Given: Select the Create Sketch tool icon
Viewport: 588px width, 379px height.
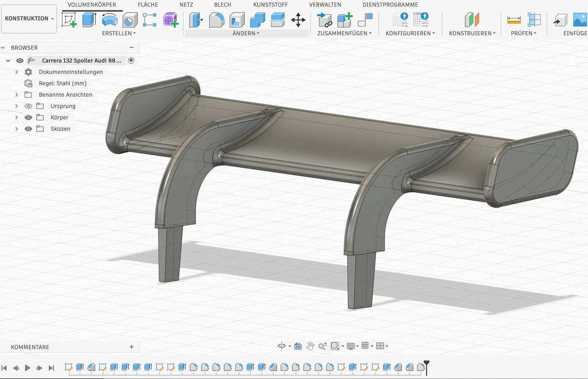Looking at the screenshot, I should [x=69, y=20].
